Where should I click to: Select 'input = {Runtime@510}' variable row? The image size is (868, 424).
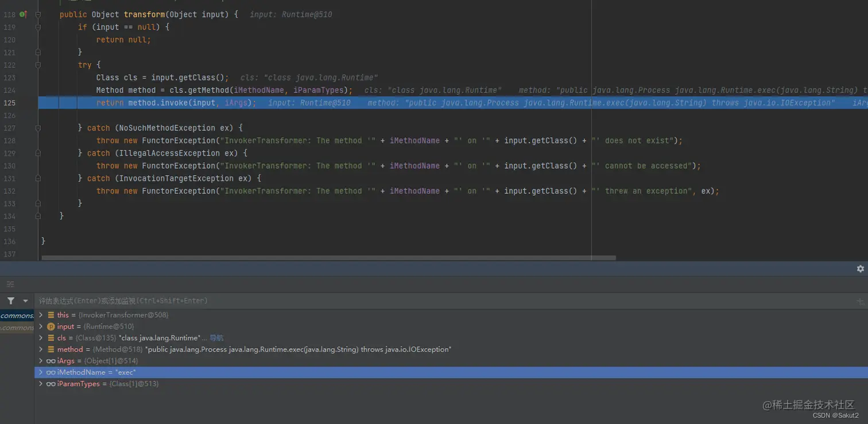point(451,326)
